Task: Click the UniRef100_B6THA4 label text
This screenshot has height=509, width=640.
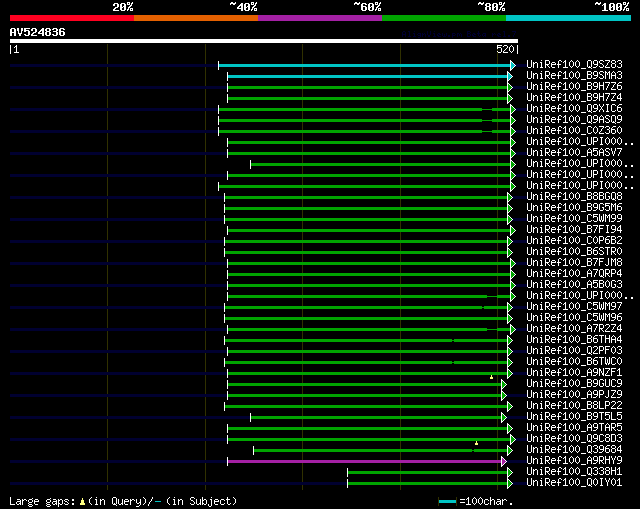Action: pos(574,340)
